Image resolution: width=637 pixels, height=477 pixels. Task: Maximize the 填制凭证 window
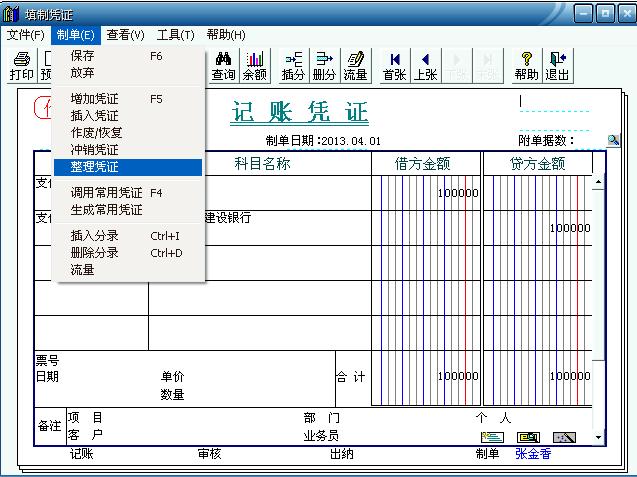point(605,14)
